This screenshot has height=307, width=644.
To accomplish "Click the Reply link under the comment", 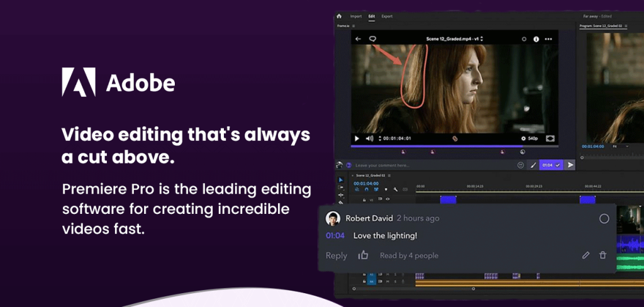I will pyautogui.click(x=336, y=255).
